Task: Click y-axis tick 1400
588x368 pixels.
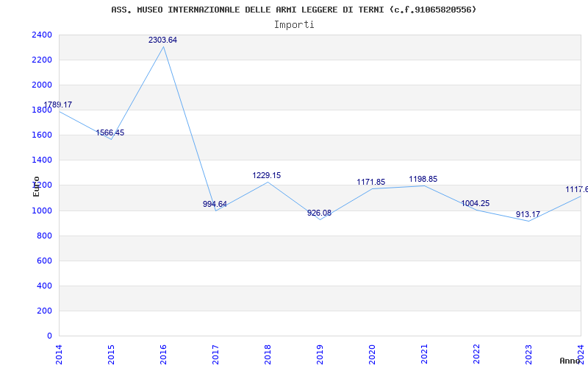Action: tap(42, 160)
